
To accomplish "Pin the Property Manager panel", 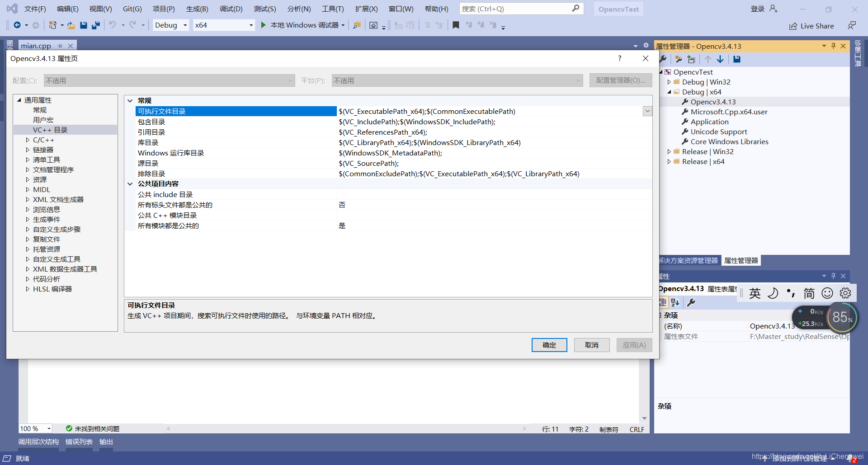I will 833,46.
